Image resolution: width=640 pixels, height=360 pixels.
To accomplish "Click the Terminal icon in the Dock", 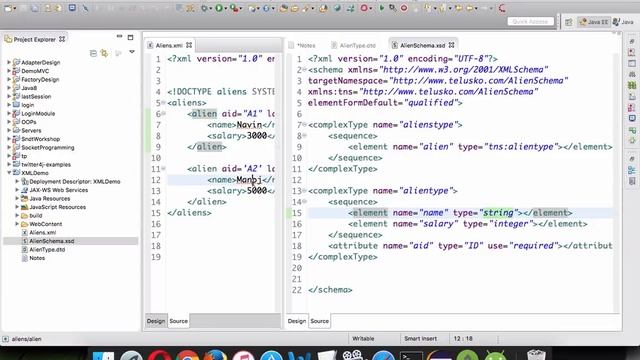I will tap(411, 356).
